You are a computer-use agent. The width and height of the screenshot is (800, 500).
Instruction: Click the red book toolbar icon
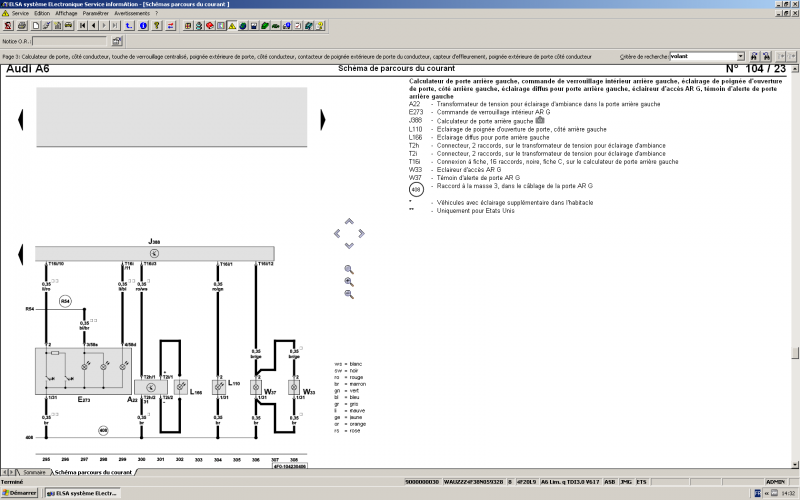tap(210, 26)
